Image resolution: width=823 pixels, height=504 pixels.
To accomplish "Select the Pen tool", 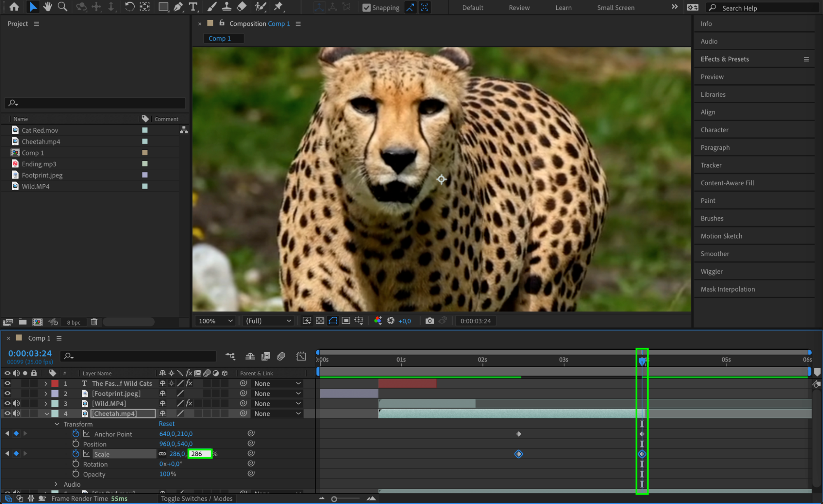I will (x=178, y=7).
